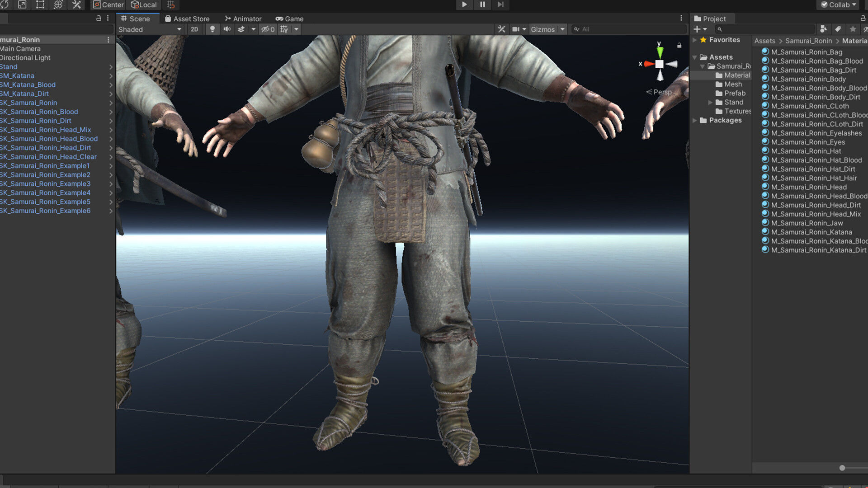
Task: Open the Shaded draw mode dropdown
Action: point(150,29)
